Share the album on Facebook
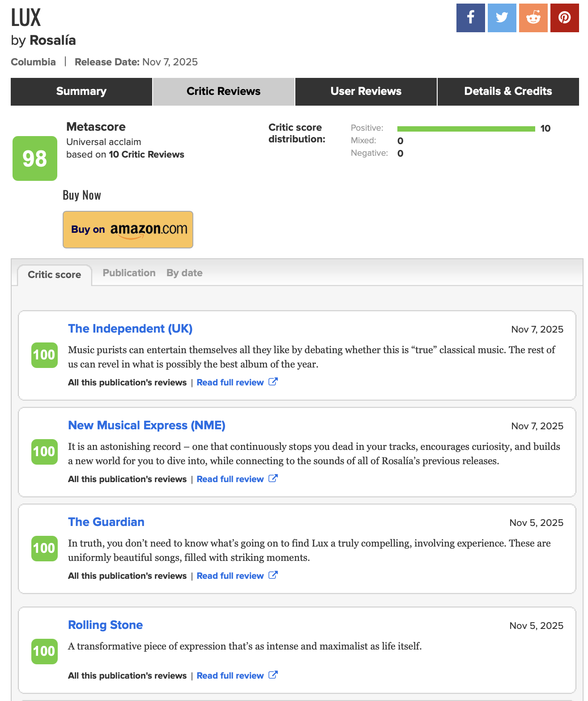This screenshot has height=701, width=588. pyautogui.click(x=470, y=18)
